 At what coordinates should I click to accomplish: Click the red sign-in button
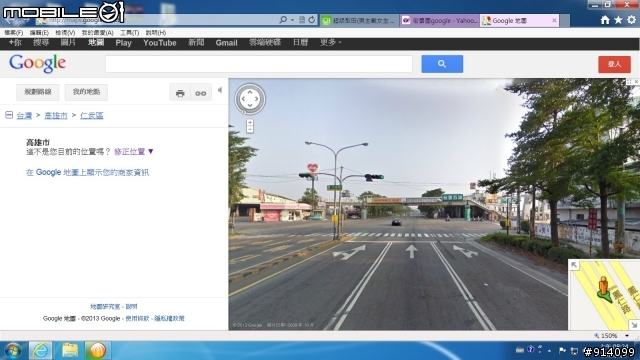[x=614, y=64]
